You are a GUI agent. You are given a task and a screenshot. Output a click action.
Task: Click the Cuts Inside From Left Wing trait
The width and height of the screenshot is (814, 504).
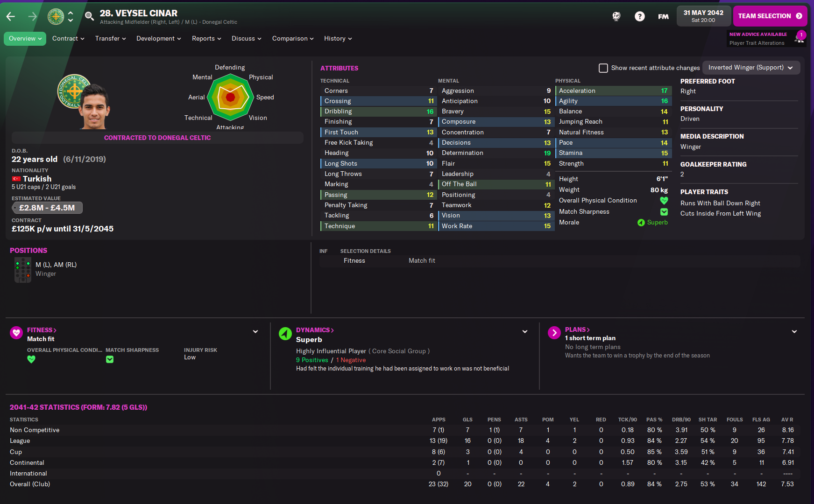721,214
